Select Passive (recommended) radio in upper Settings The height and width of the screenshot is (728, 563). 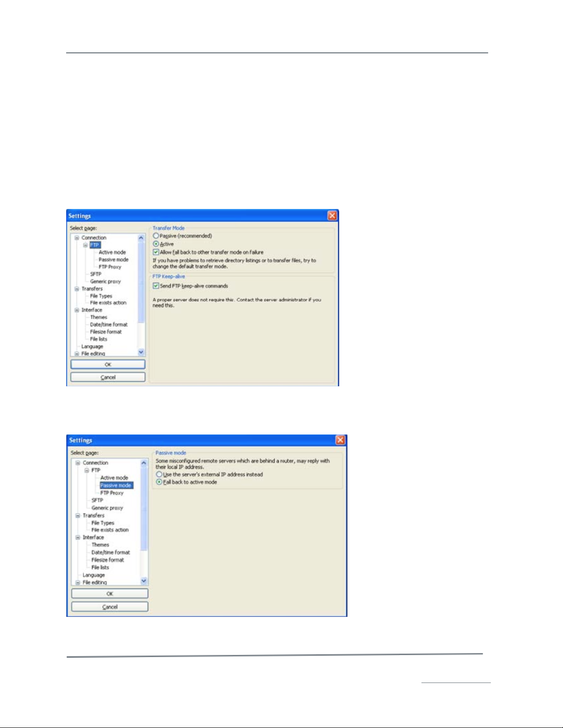click(156, 236)
